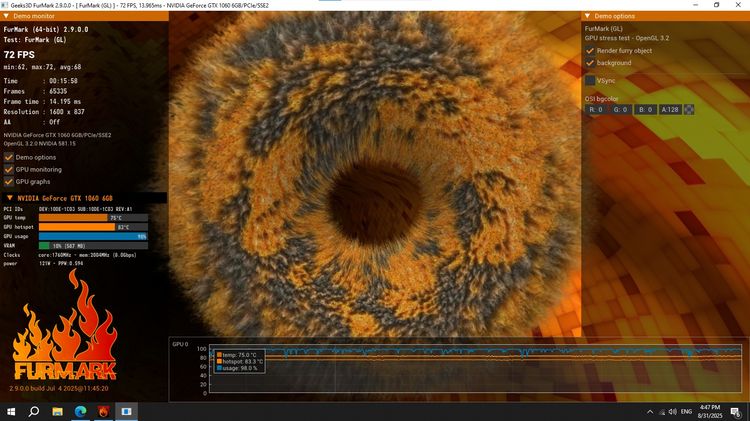
Task: Open the ENG language indicator
Action: 687,411
